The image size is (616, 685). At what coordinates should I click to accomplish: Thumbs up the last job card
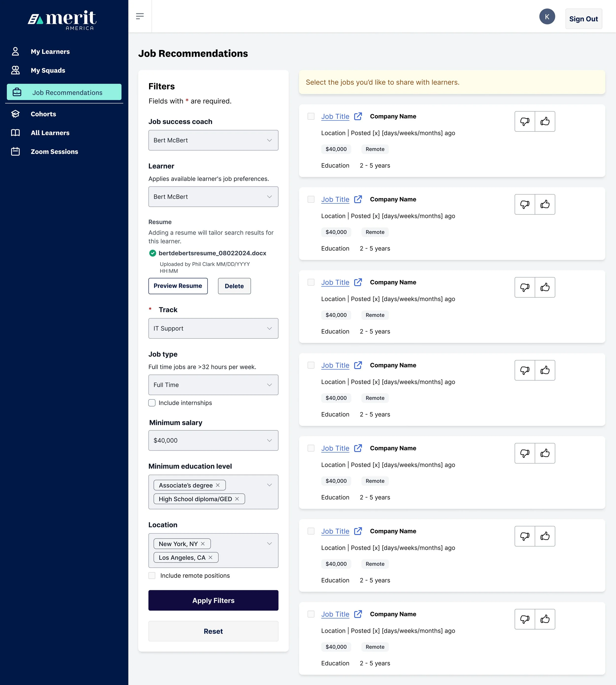pos(545,619)
